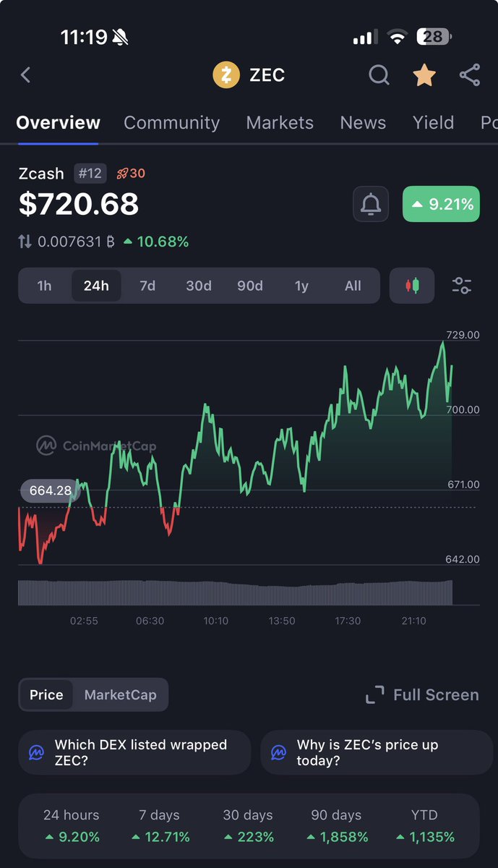Screen dimensions: 498x868
Task: Tap the 664.28 chart price label
Action: pos(49,491)
